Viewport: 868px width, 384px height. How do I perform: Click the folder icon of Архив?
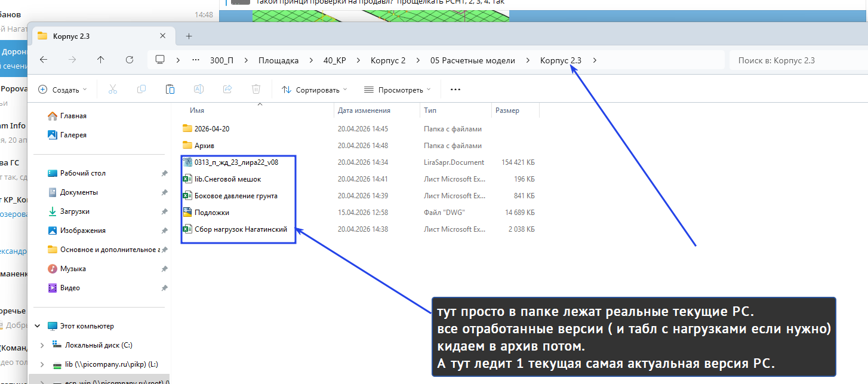pyautogui.click(x=187, y=145)
